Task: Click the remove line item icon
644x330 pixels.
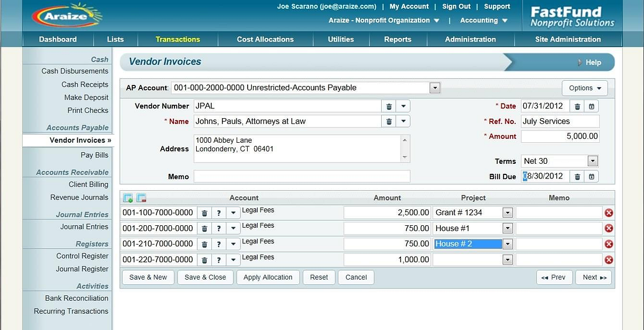Action: (x=141, y=198)
